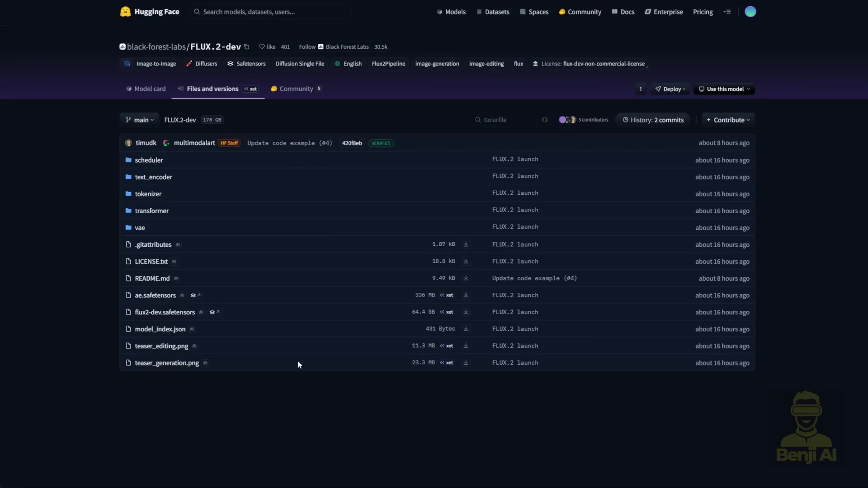Viewport: 868px width, 488px height.
Task: Open the transformer folder
Action: (x=151, y=211)
